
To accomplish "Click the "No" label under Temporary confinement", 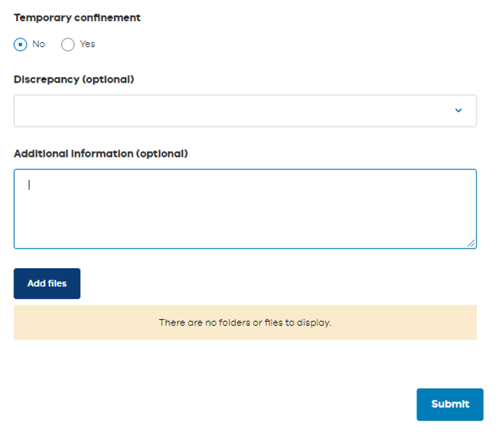I will tap(38, 44).
